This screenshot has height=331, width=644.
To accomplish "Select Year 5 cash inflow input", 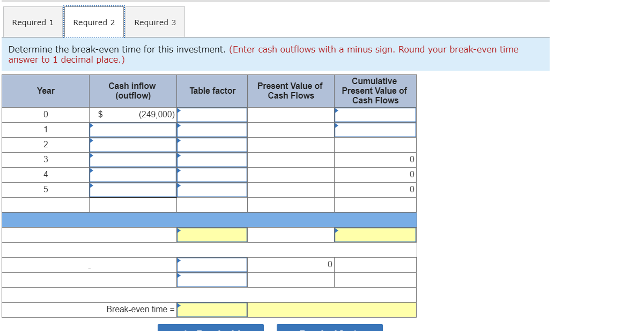I will pos(133,190).
